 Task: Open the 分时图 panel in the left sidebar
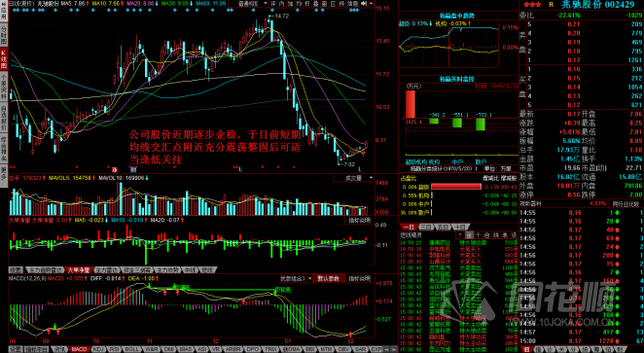4,36
